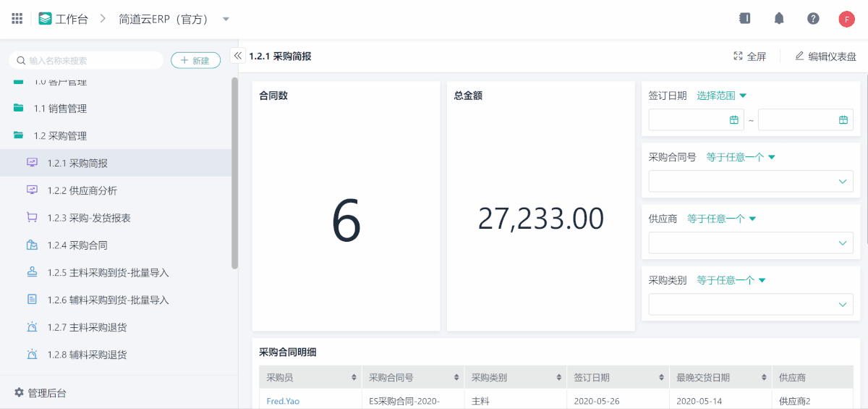This screenshot has height=409, width=868.
Task: Collapse the sidebar with double chevron
Action: coord(238,55)
